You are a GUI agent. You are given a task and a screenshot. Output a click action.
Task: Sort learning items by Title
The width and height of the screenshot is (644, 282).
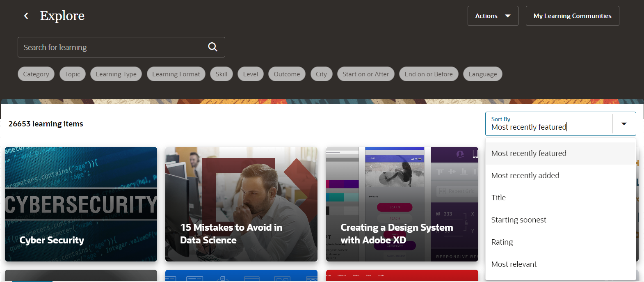pos(560,198)
